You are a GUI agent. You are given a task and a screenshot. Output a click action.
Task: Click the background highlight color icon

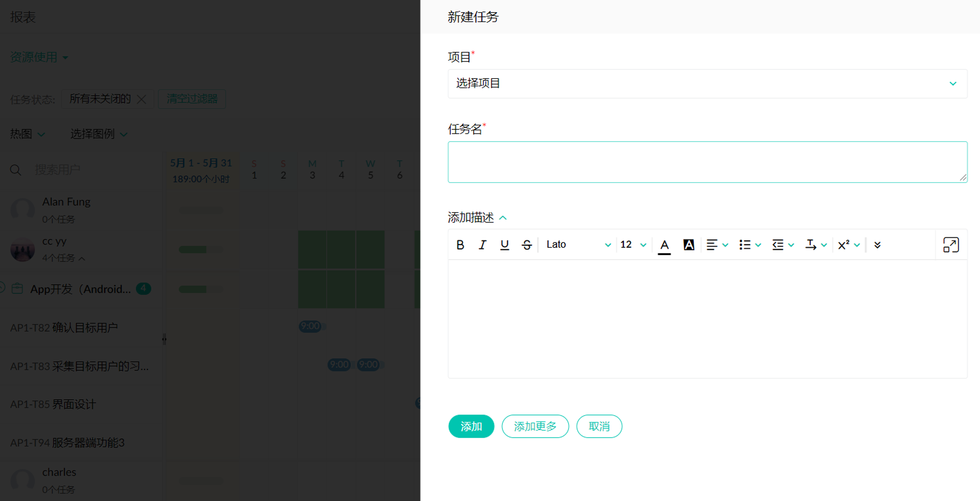click(689, 245)
